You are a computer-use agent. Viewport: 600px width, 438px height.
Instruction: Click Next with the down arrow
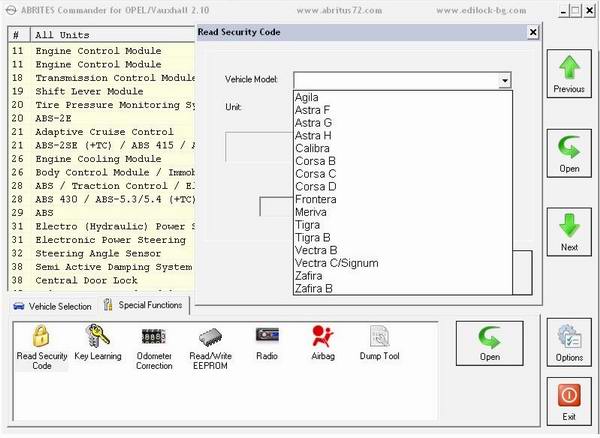click(569, 232)
